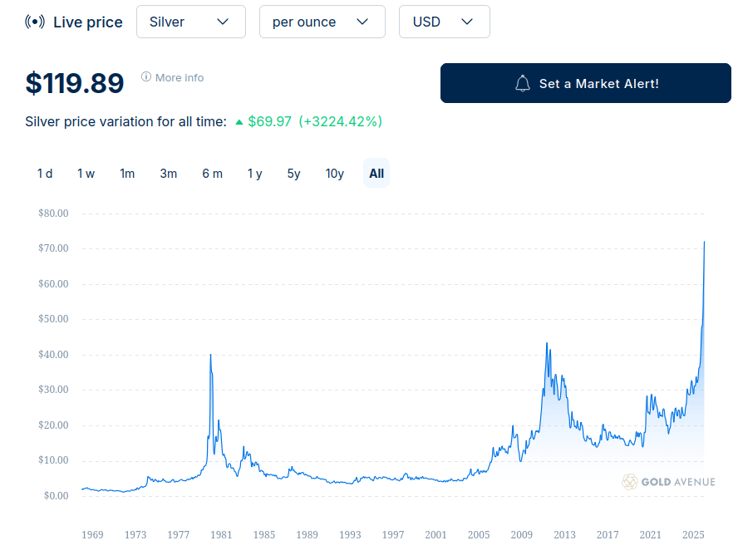Viewport: 743px width, 560px height.
Task: Open the USD currency dropdown
Action: tap(444, 22)
